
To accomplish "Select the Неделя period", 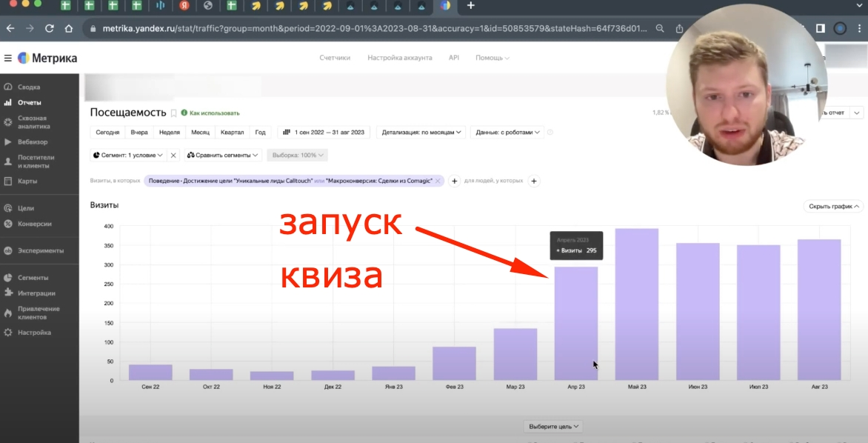I will pos(170,133).
